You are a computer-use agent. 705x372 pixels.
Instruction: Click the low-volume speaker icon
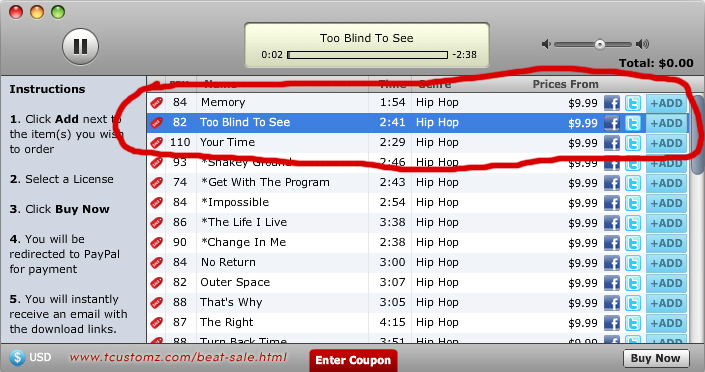546,44
